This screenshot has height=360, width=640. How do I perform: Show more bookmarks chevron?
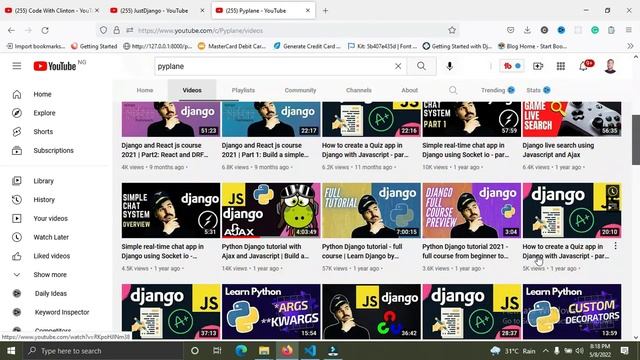coord(630,46)
